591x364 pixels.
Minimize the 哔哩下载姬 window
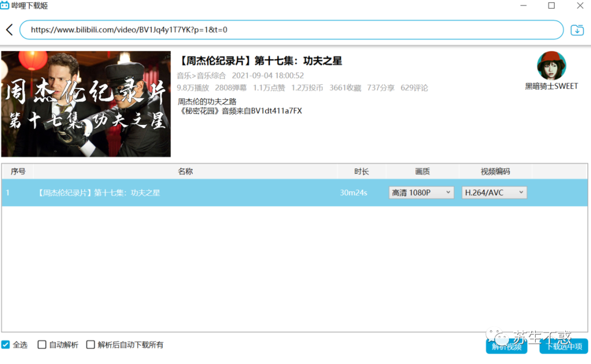523,5
